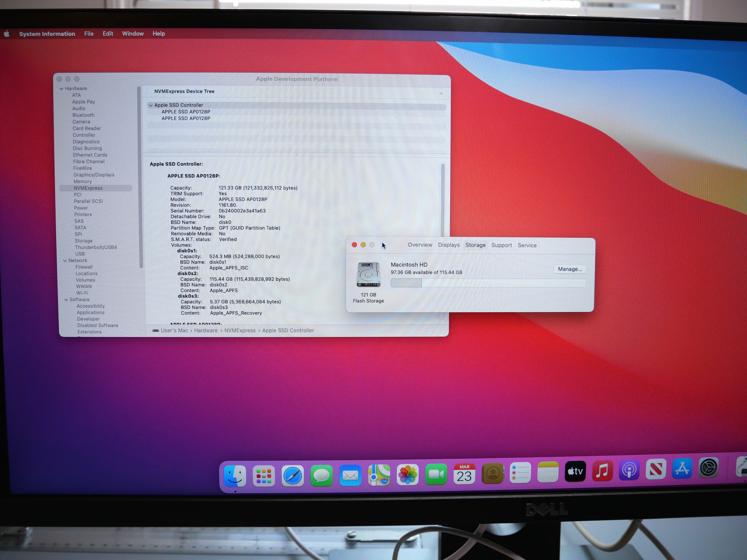Click NVMExpress in the path bar

coord(240,330)
